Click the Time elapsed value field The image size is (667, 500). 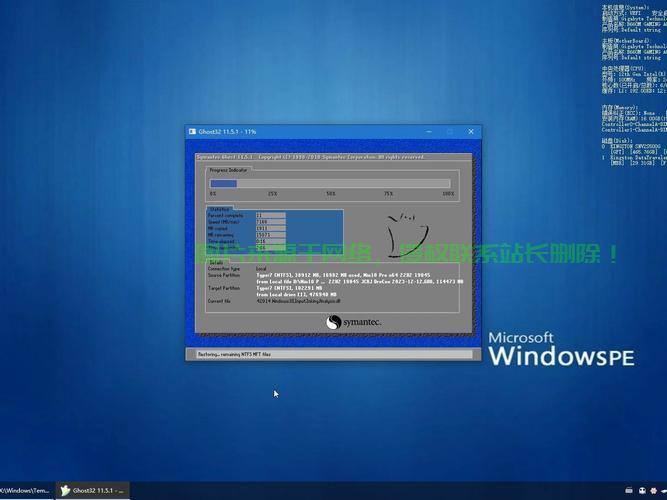(x=271, y=241)
